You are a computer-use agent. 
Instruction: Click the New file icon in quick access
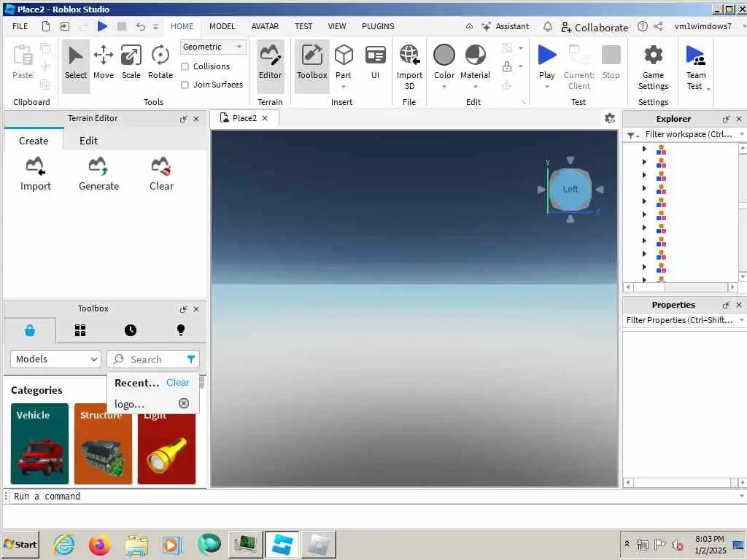pos(46,26)
